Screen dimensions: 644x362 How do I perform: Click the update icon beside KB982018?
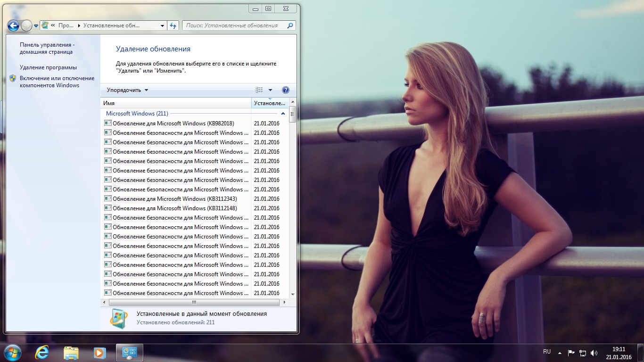108,123
